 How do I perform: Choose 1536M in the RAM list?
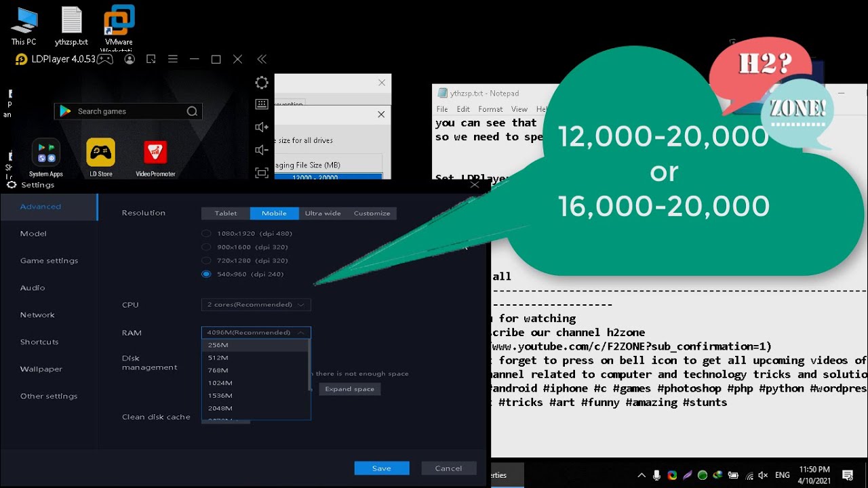[256, 395]
